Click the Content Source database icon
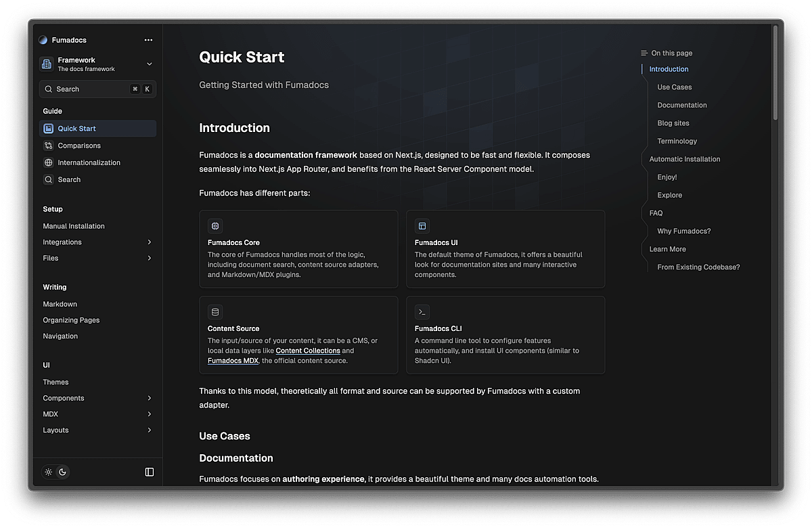The width and height of the screenshot is (812, 528). coord(215,312)
